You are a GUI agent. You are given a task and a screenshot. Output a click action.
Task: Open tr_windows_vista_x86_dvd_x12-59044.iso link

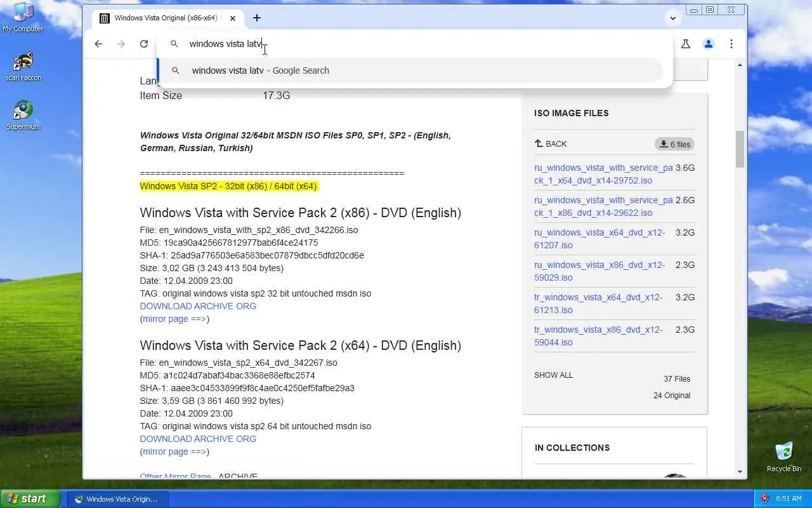click(x=598, y=336)
